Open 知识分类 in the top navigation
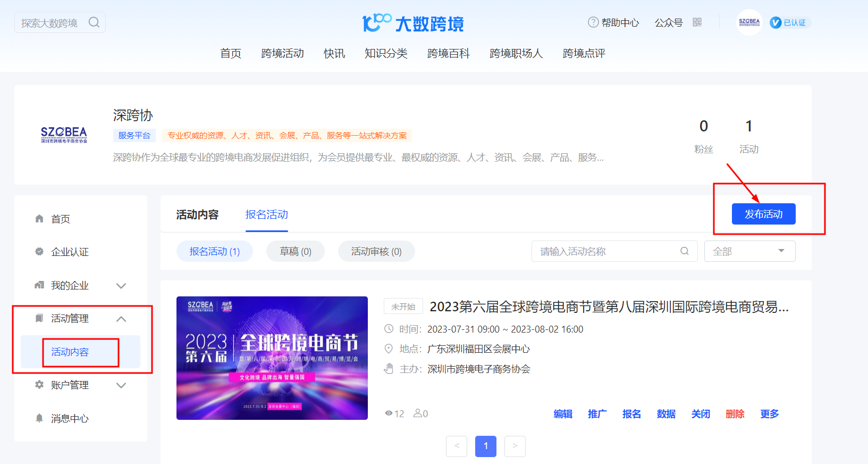This screenshot has height=464, width=868. pos(386,53)
